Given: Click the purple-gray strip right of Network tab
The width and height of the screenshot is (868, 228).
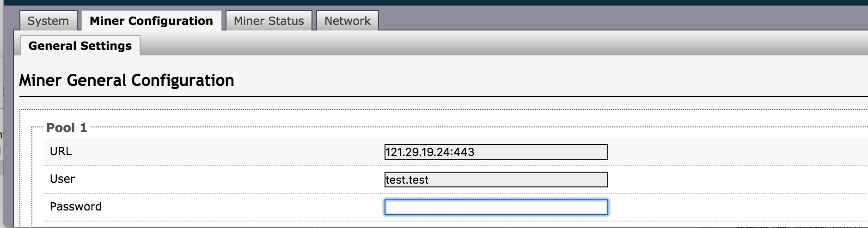Looking at the screenshot, I should pos(601,19).
